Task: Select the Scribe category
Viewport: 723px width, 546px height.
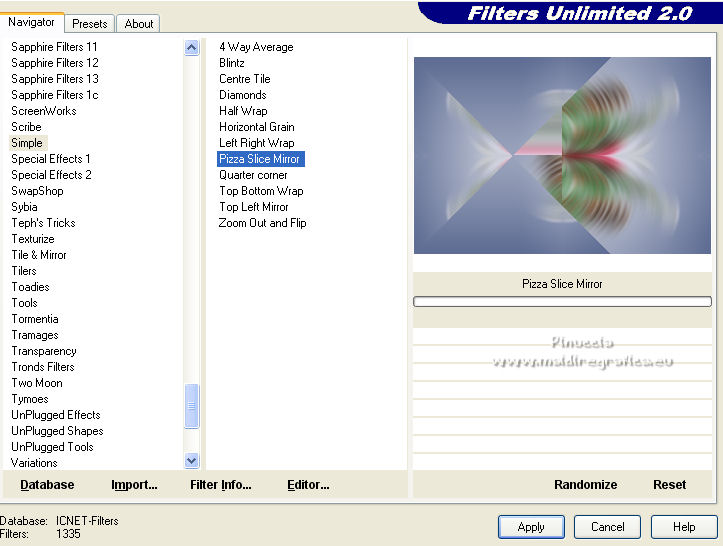Action: click(x=26, y=127)
